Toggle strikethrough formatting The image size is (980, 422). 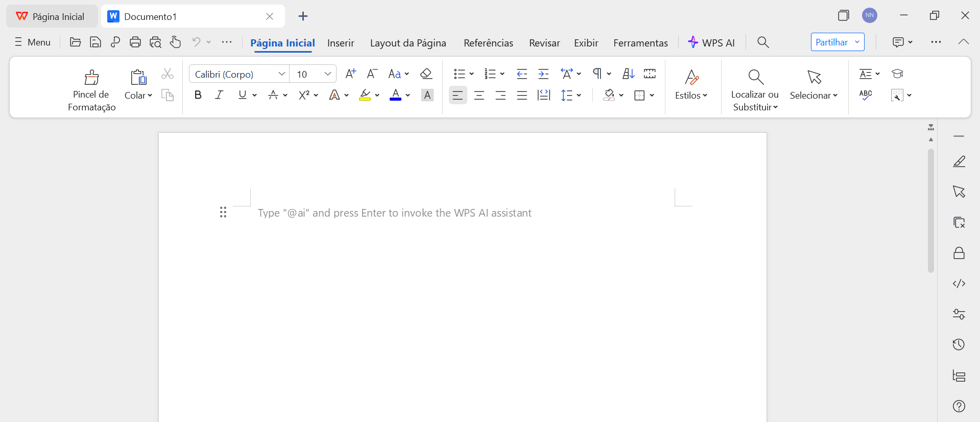273,95
